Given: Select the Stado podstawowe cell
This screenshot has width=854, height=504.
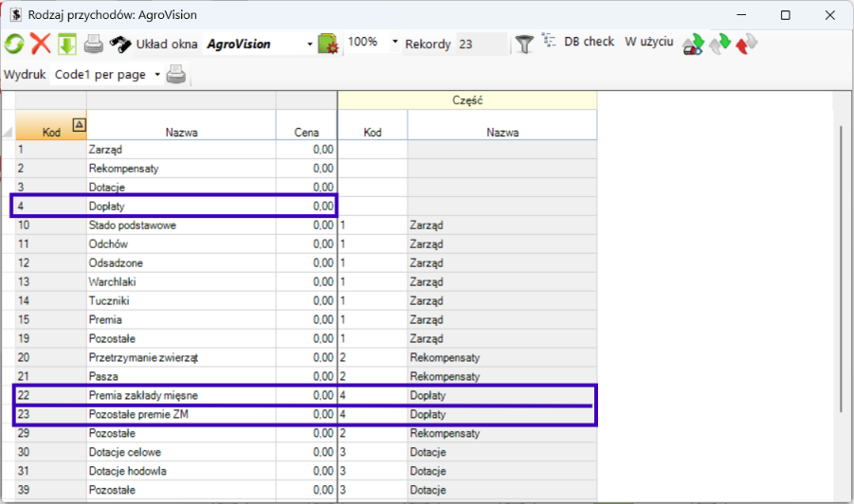Looking at the screenshot, I should [181, 225].
